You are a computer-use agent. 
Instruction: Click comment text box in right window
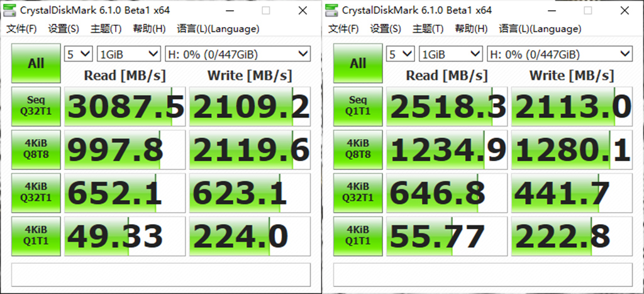click(x=483, y=275)
